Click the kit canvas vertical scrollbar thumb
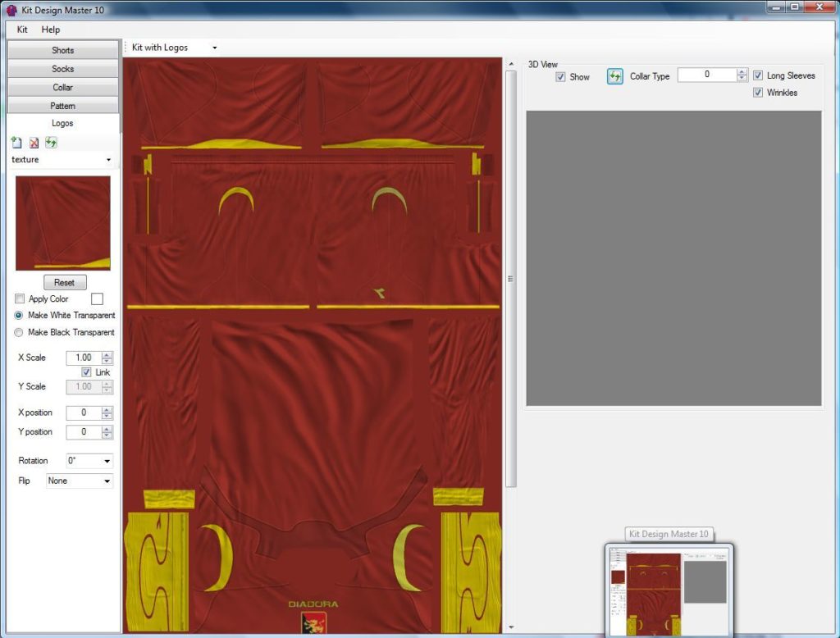This screenshot has width=840, height=638. pyautogui.click(x=511, y=279)
